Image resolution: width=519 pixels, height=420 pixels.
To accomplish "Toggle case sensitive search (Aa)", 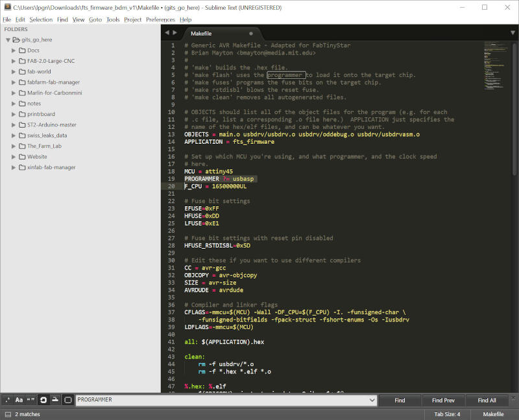I will 19,400.
